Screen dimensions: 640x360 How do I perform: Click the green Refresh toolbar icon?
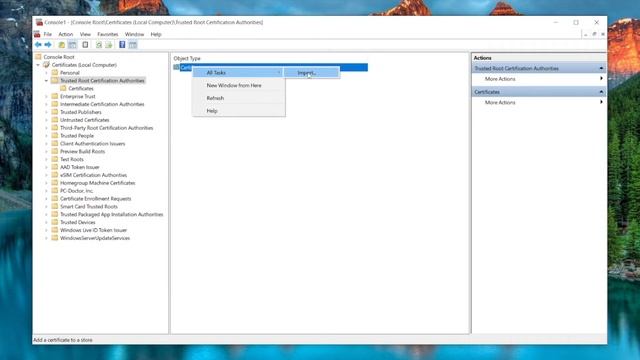click(99, 44)
